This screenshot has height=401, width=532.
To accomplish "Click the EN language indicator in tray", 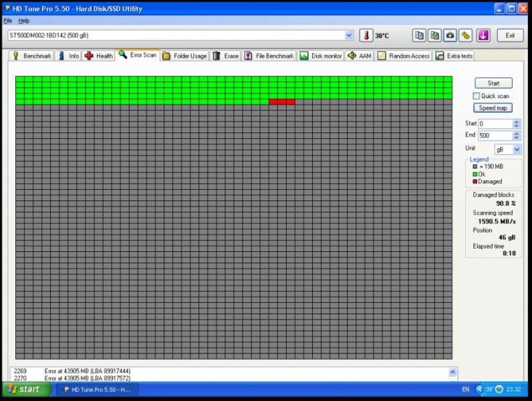I will (465, 390).
